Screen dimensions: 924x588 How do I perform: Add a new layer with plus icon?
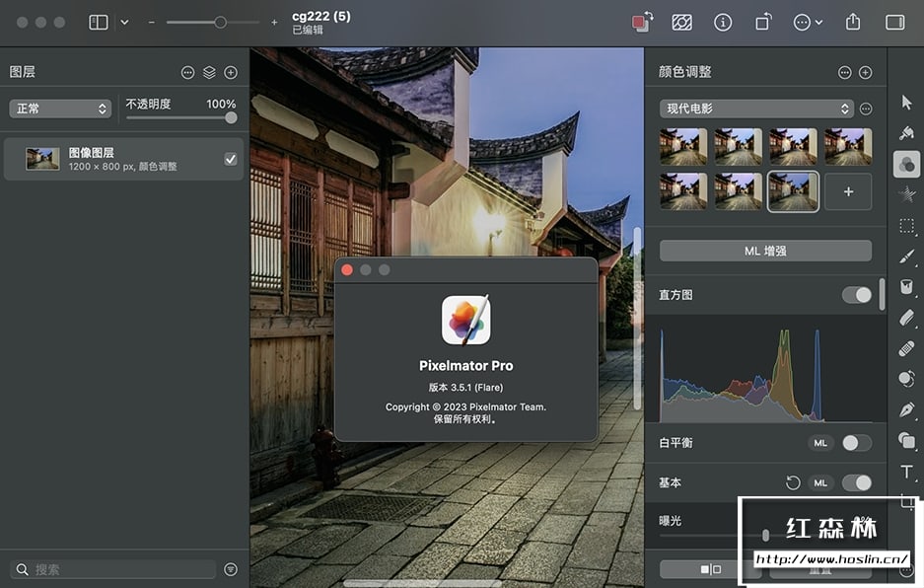tap(231, 72)
